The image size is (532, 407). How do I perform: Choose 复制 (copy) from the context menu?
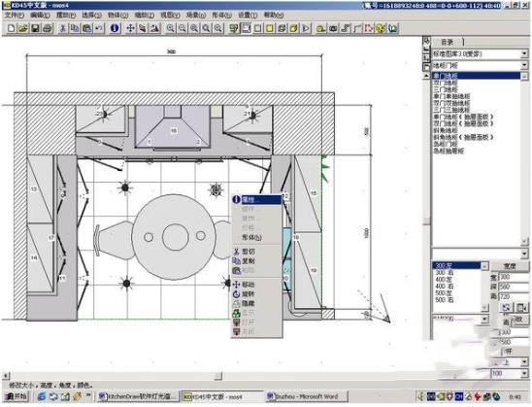[x=248, y=261]
